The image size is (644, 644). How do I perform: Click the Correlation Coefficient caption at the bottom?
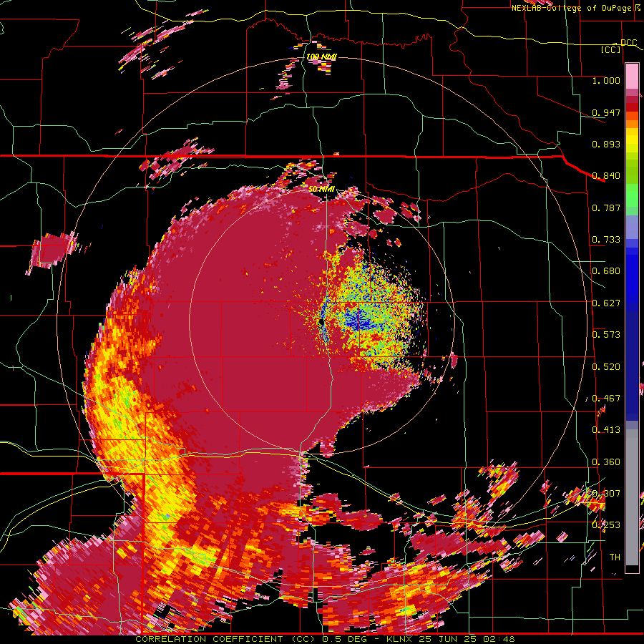pyautogui.click(x=325, y=639)
